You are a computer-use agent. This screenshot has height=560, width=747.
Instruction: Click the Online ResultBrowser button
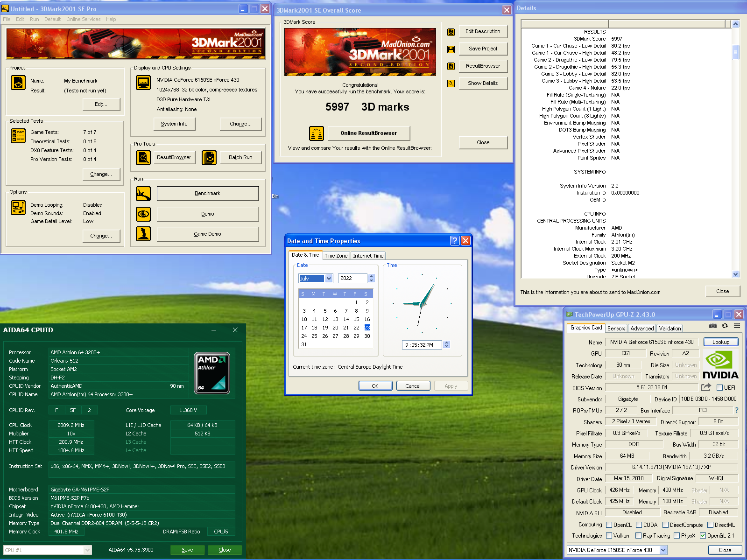[x=368, y=133]
